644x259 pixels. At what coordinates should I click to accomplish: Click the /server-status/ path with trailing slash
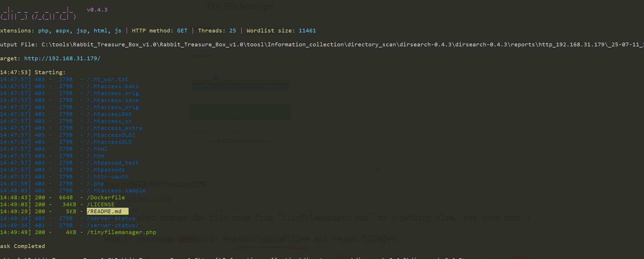113,225
